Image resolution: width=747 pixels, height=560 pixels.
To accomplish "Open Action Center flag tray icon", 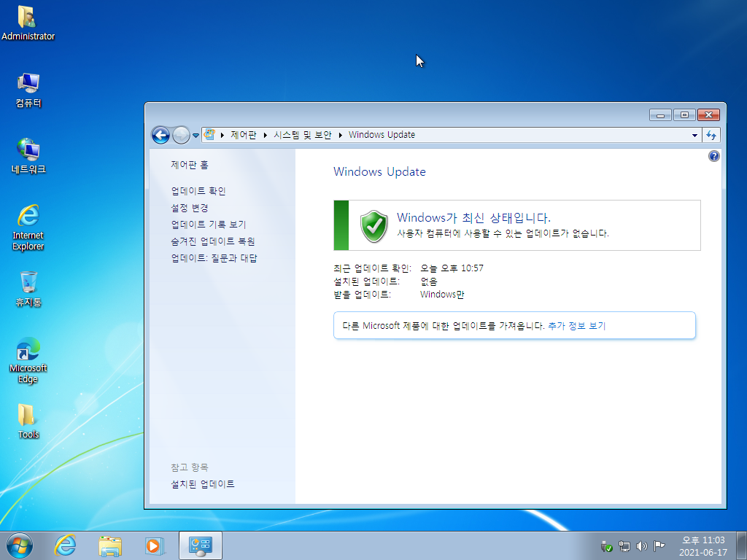I will (x=659, y=546).
